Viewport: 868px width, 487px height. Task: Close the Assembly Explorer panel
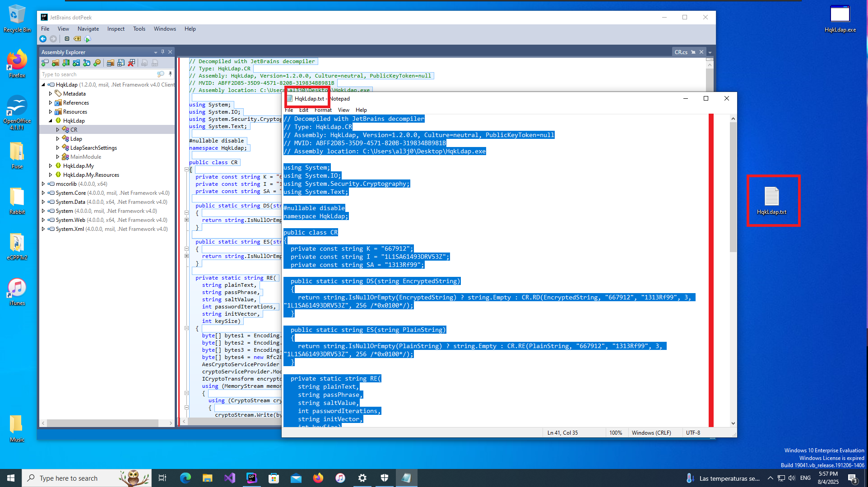170,52
